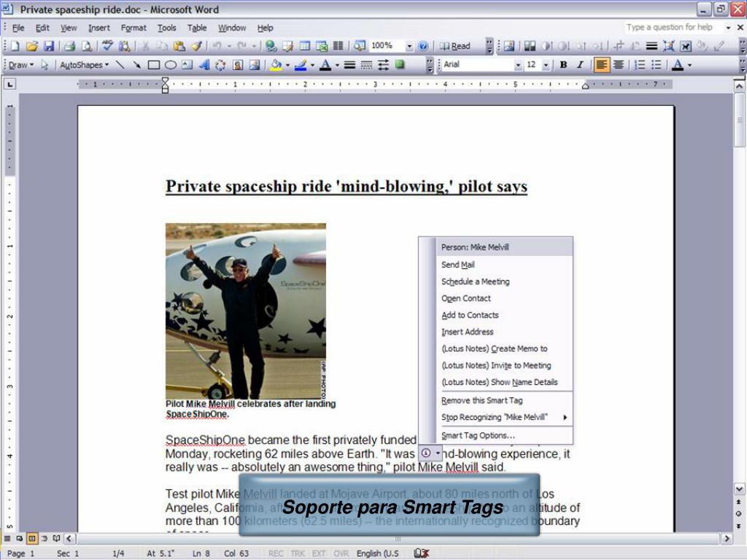Click the Type a question for help box
Screen dimensions: 747x560
click(673, 28)
